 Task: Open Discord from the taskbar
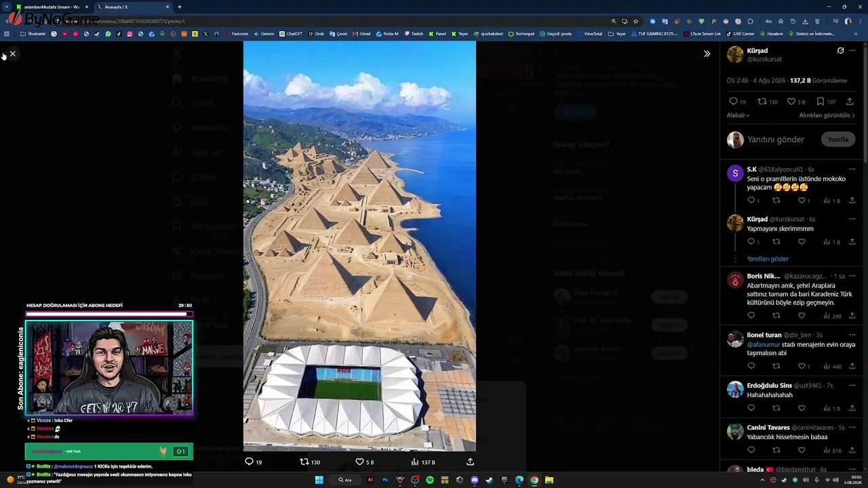475,480
